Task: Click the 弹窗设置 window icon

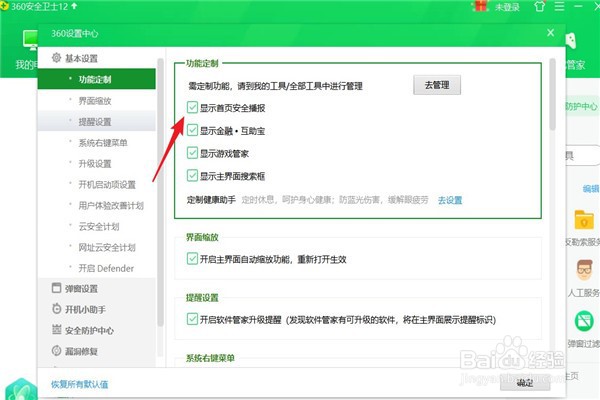Action: pyautogui.click(x=56, y=288)
